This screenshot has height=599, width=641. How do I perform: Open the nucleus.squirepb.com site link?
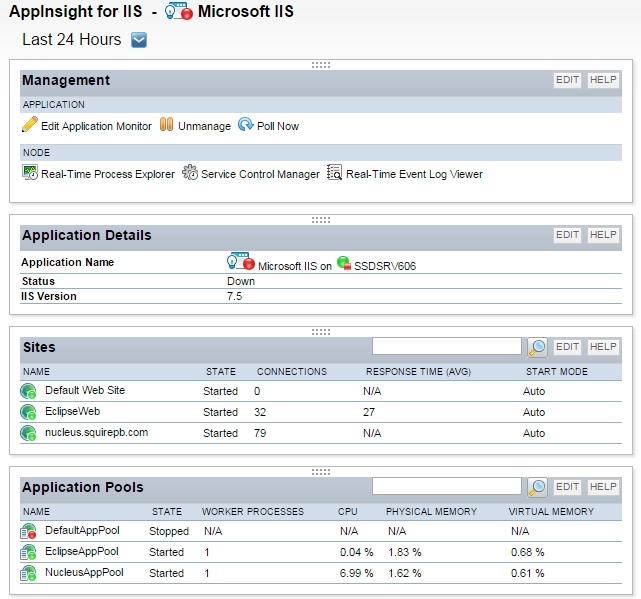point(96,432)
